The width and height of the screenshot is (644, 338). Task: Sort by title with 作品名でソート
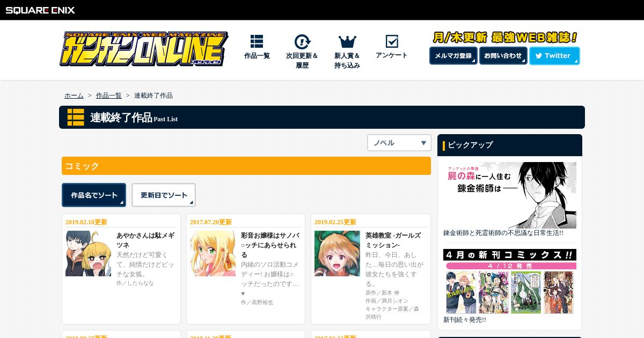click(94, 195)
